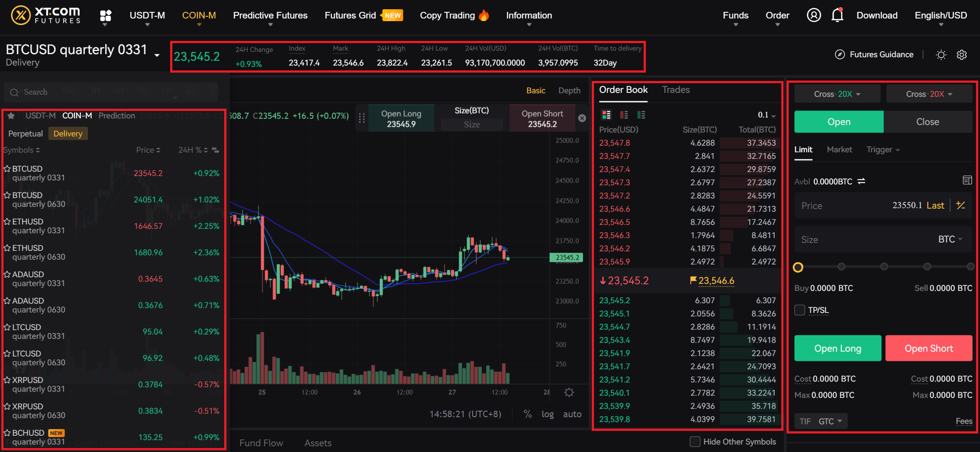980x452 pixels.
Task: Click the position size slider handle
Action: click(x=798, y=267)
